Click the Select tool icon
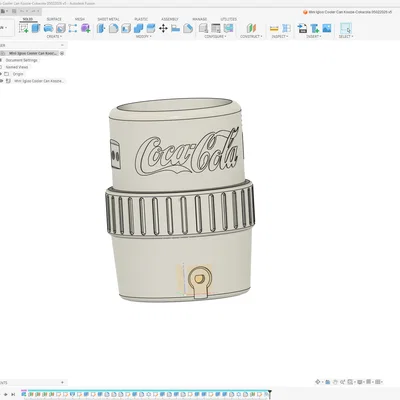 346,28
